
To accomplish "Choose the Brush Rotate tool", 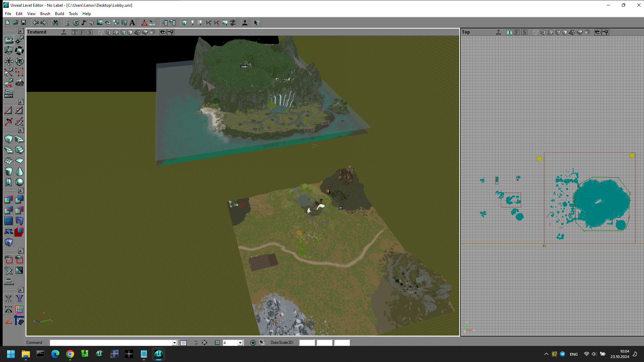I will [x=19, y=51].
